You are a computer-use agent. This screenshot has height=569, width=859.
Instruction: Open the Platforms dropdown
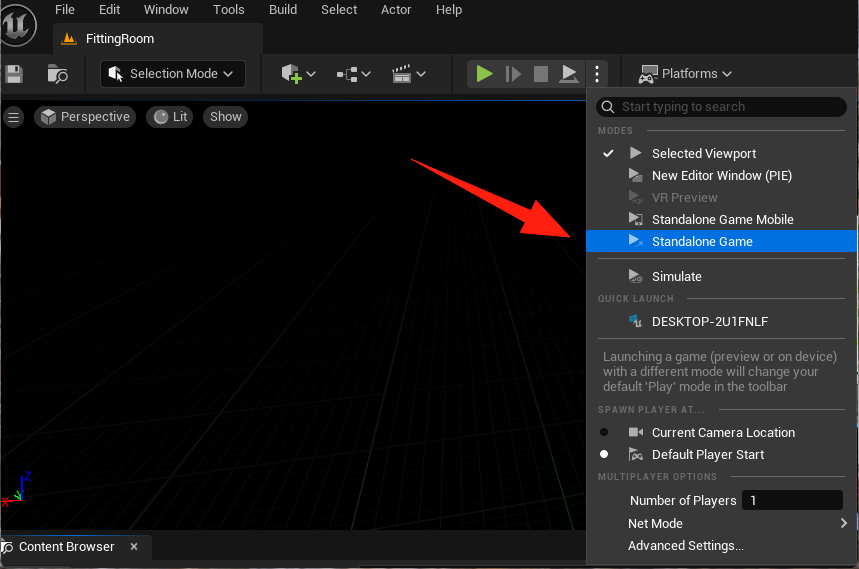coord(685,73)
